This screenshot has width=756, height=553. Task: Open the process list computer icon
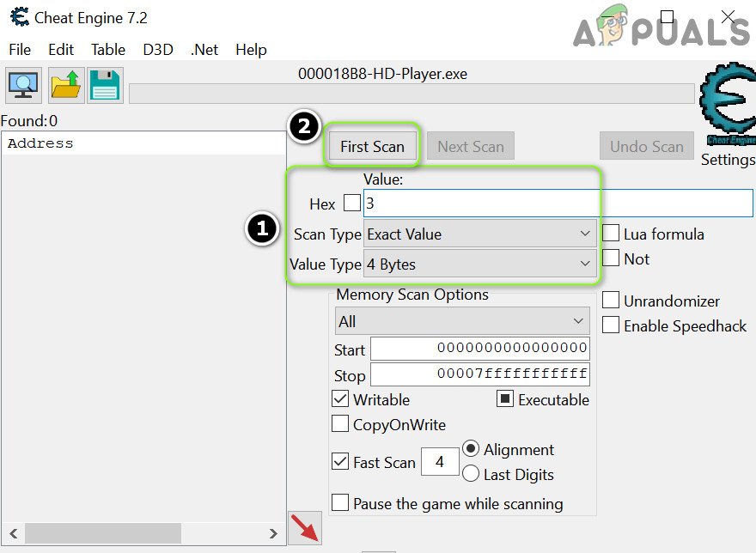pyautogui.click(x=23, y=85)
